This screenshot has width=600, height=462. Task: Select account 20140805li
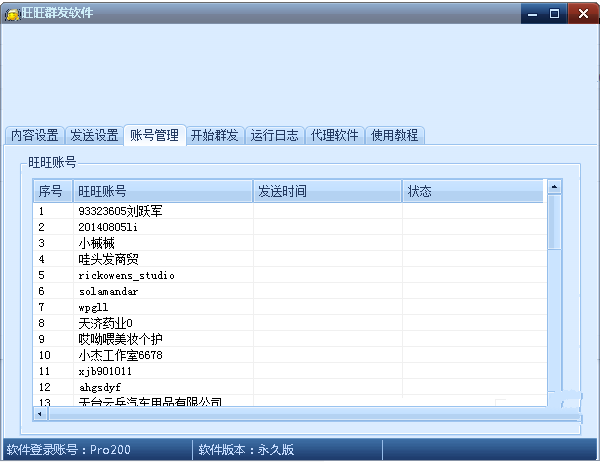pos(108,227)
